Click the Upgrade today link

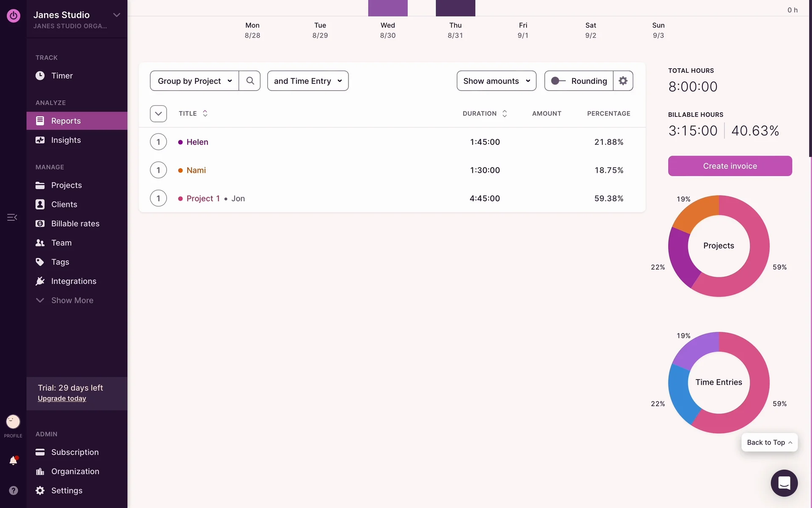click(x=62, y=398)
